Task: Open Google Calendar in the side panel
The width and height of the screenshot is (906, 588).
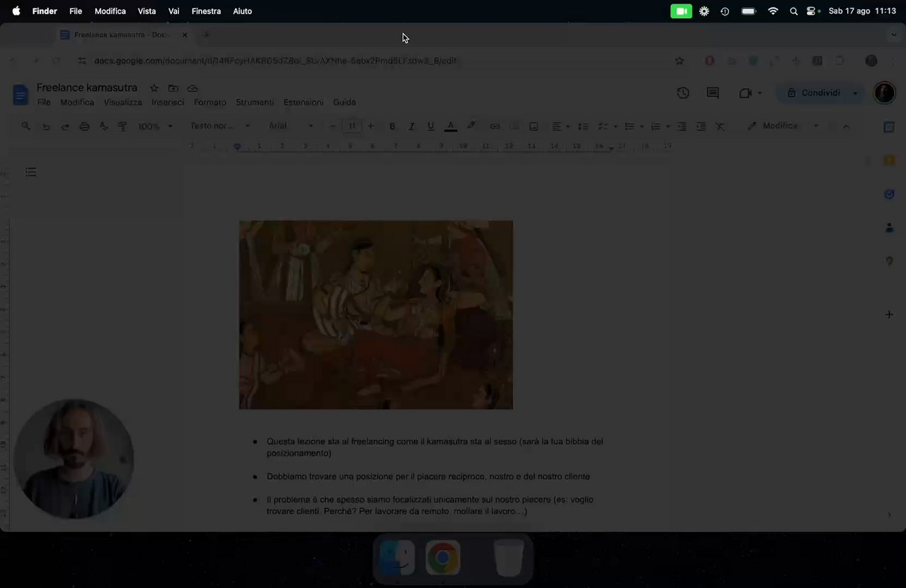Action: (x=889, y=127)
